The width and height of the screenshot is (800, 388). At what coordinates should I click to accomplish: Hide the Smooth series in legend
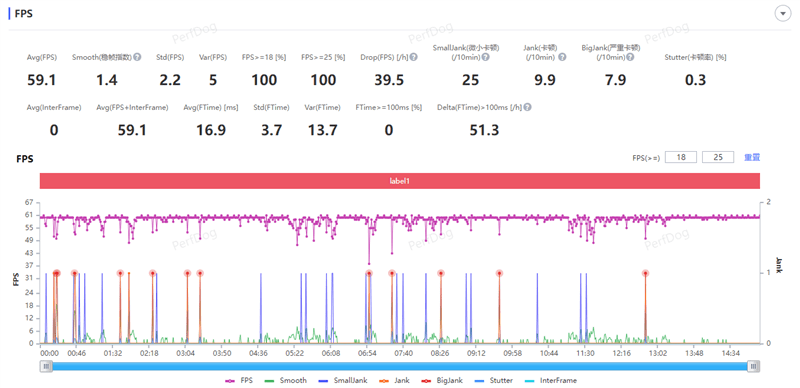[x=286, y=380]
